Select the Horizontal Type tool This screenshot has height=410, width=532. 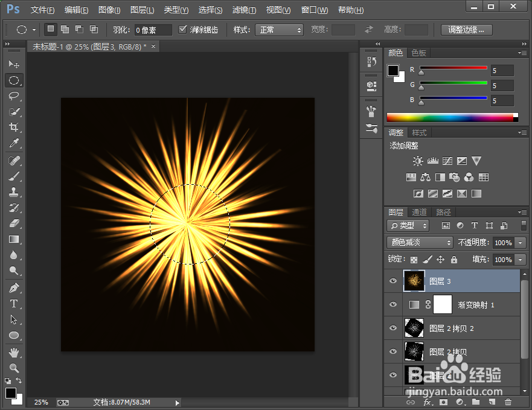[13, 304]
